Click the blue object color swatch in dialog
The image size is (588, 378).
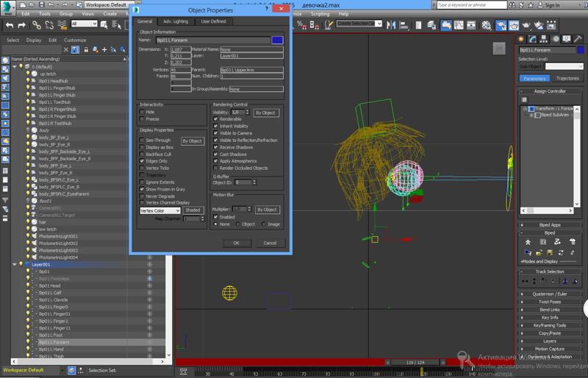click(277, 40)
